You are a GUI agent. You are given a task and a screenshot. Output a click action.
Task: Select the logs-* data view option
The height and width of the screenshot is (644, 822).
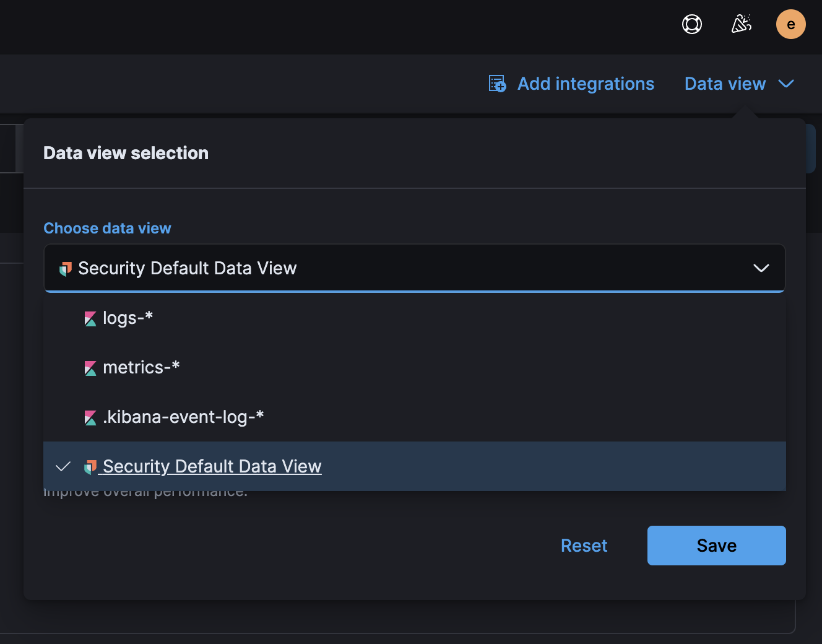tap(127, 318)
